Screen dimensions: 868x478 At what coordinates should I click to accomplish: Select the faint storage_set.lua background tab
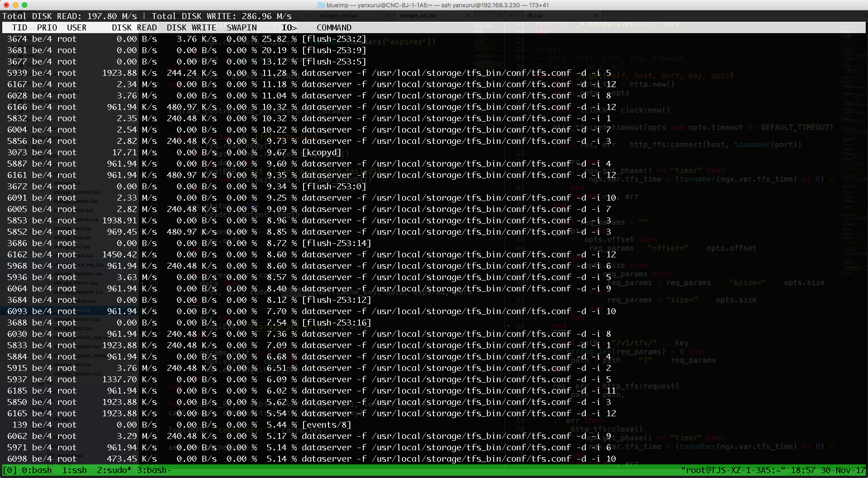point(418,15)
